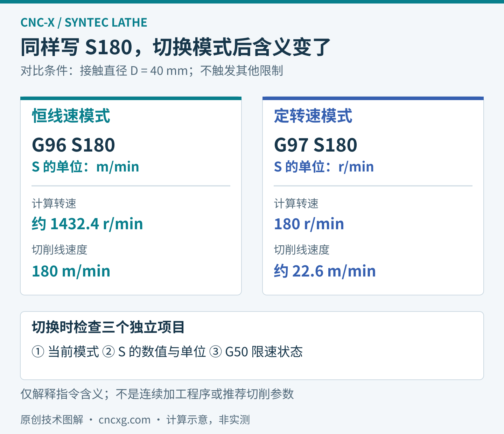The height and width of the screenshot is (434, 504).
Task: Click the value "180 m/min"
Action: (71, 271)
